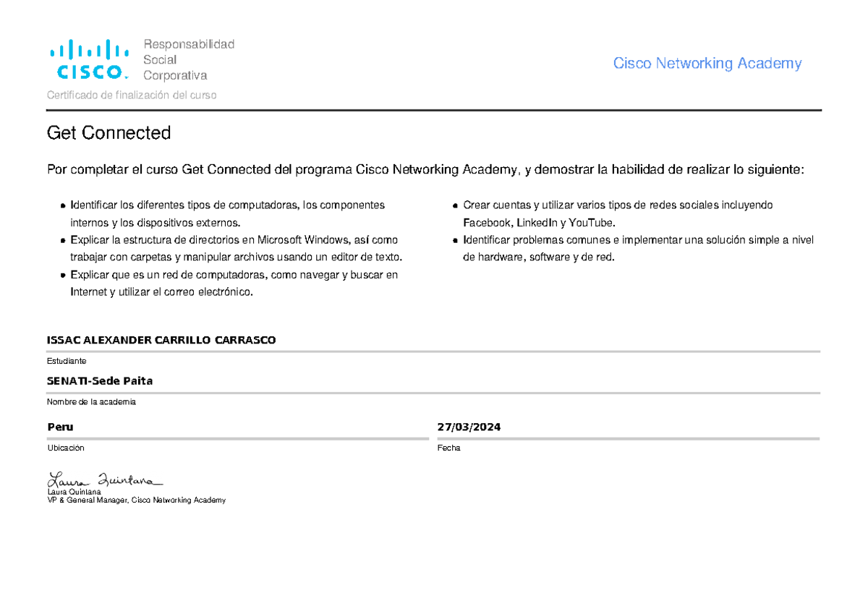Click the Cisco Networking Academy header text
The image size is (868, 614).
707,64
